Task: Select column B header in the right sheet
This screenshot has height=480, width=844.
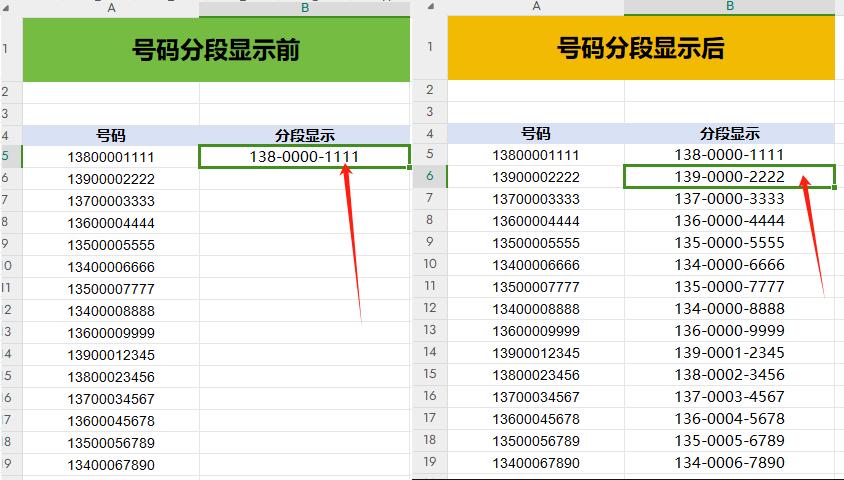Action: pos(730,6)
